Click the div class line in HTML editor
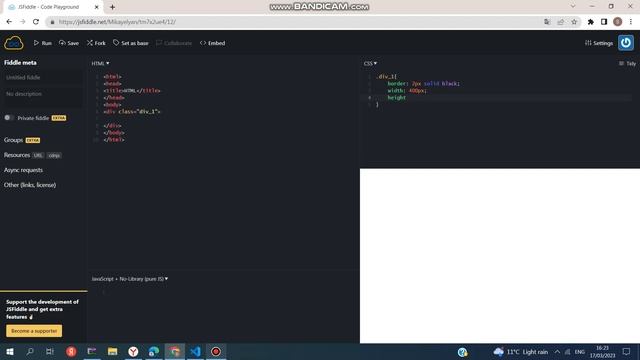Image resolution: width=640 pixels, height=360 pixels. click(132, 111)
